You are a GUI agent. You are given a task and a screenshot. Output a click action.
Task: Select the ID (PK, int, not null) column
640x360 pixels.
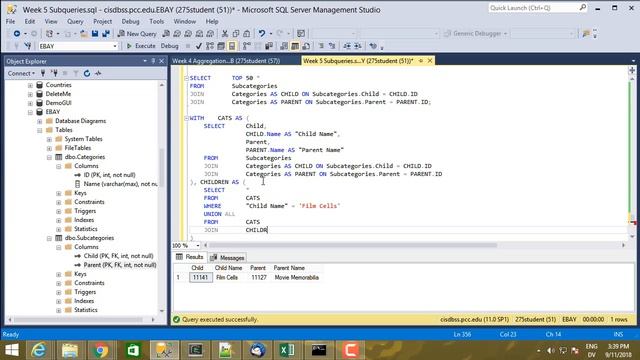pyautogui.click(x=109, y=175)
